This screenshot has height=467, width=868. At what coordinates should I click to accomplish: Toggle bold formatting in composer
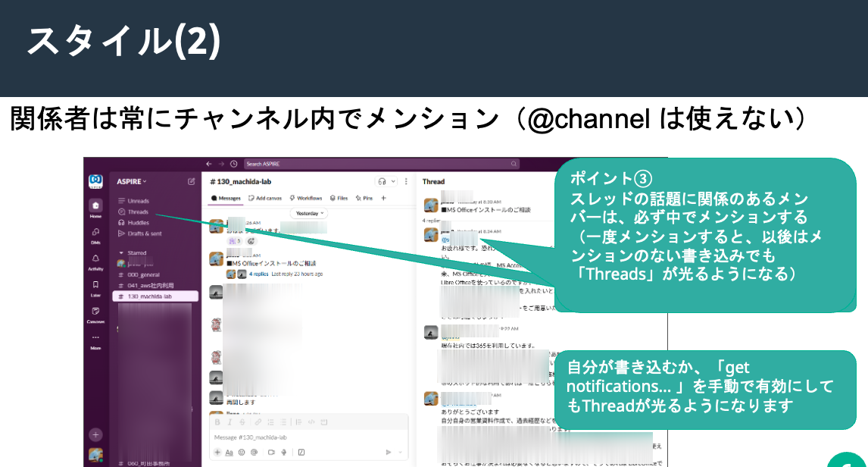click(217, 422)
